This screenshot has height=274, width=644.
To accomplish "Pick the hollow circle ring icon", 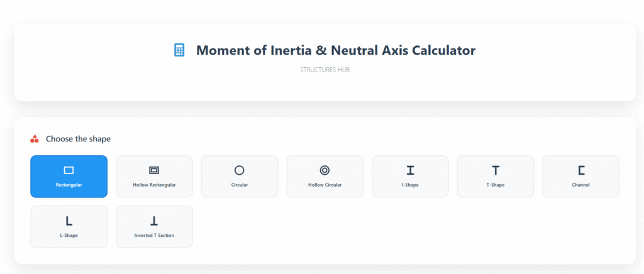I will 325,170.
